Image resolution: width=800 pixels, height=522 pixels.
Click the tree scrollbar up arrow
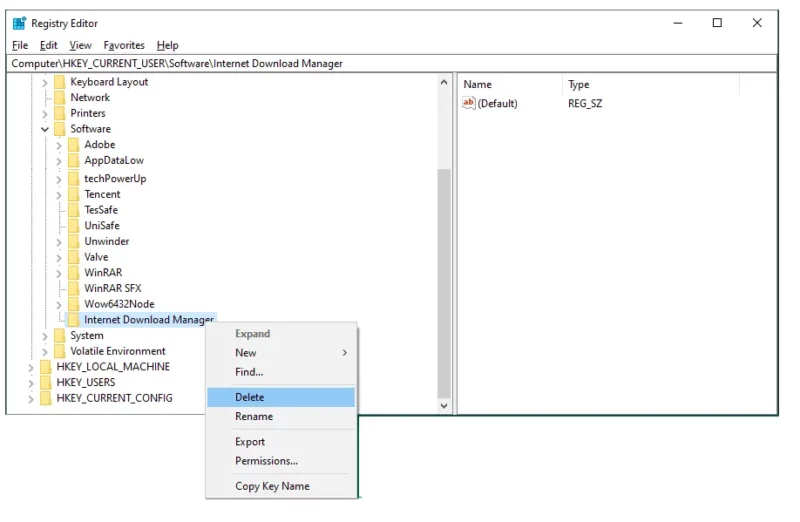pos(444,82)
